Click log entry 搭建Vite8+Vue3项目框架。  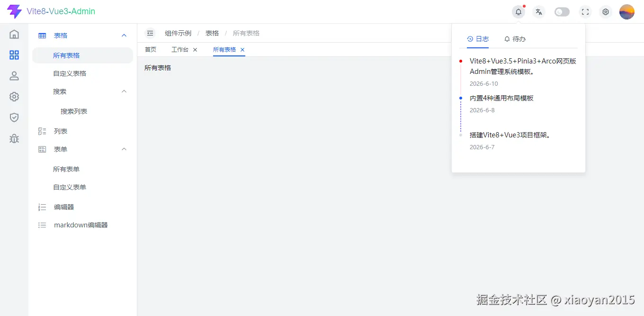pyautogui.click(x=510, y=135)
